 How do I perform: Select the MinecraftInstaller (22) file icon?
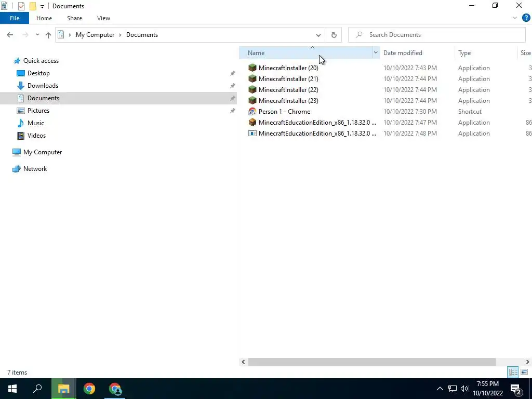(x=252, y=90)
